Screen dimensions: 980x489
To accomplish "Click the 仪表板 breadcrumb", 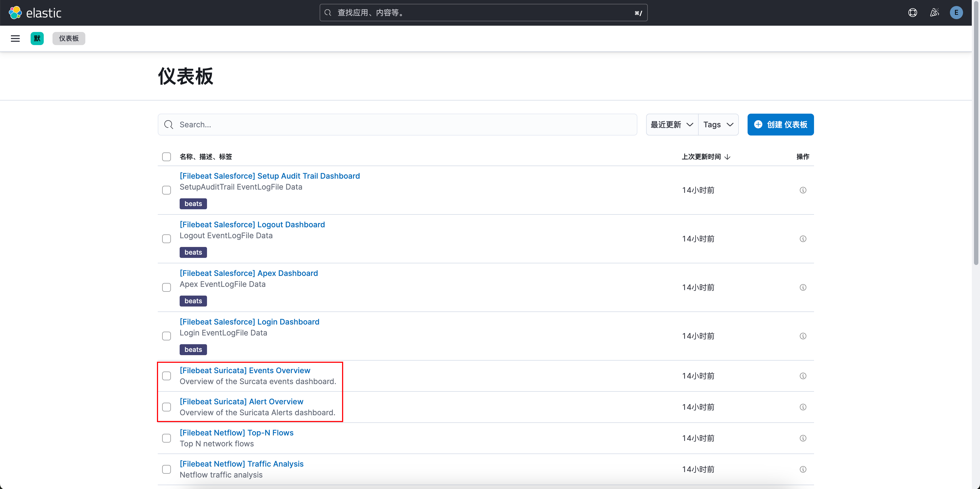I will (x=69, y=38).
